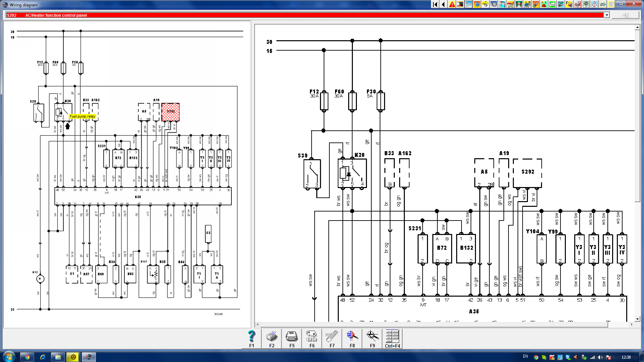Jump to first page with skip-back arrow
Image resolution: width=644 pixels, height=362 pixels.
pyautogui.click(x=435, y=4)
